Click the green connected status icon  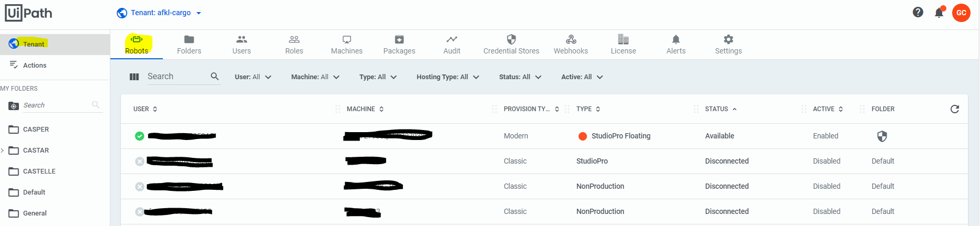click(139, 136)
